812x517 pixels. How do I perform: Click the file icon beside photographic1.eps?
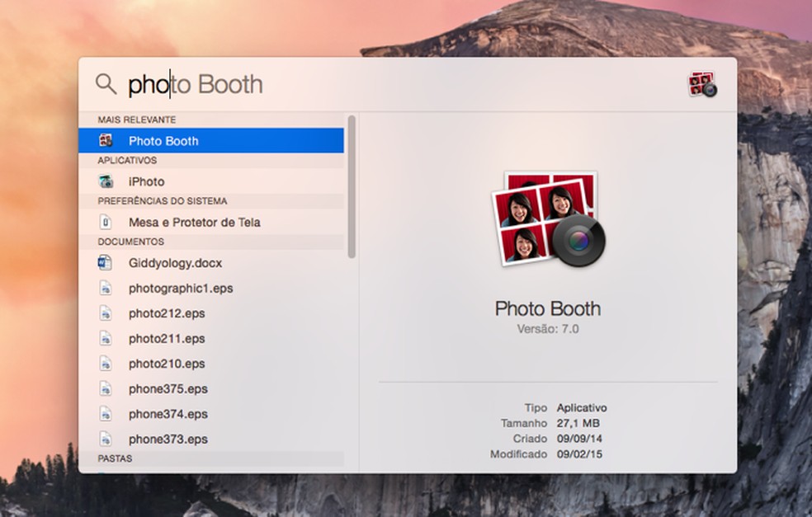click(106, 288)
